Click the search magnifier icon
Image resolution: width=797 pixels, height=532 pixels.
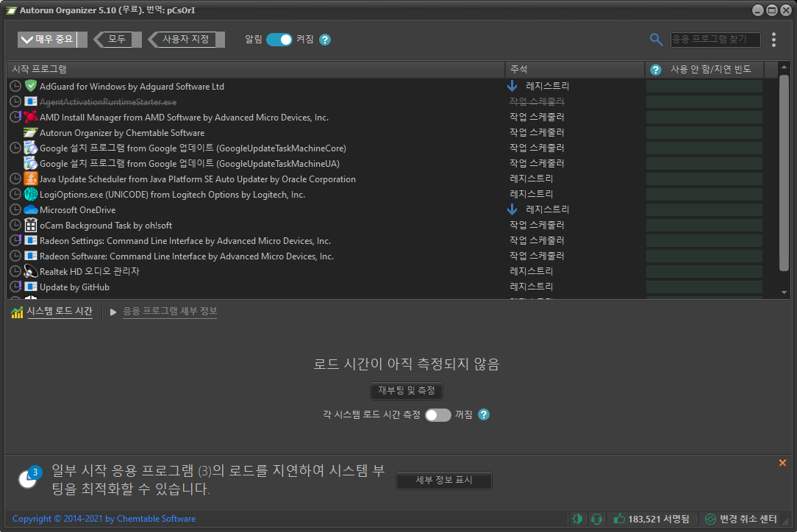click(x=657, y=40)
